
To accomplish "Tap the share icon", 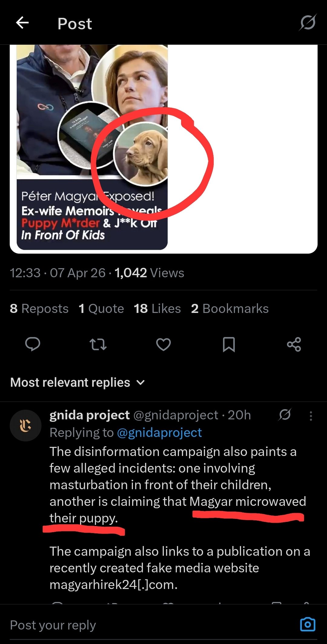I will 294,344.
